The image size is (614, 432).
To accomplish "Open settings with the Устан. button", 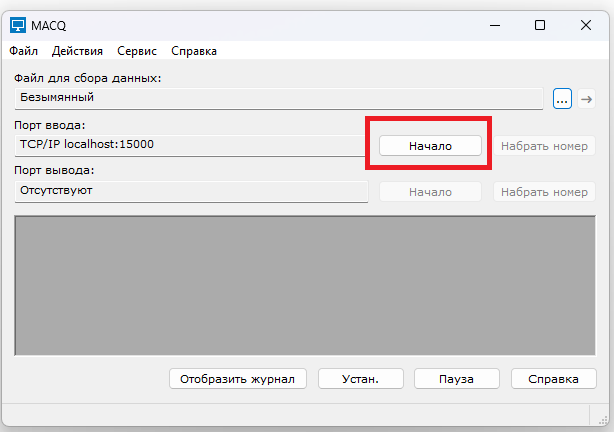I will 361,379.
